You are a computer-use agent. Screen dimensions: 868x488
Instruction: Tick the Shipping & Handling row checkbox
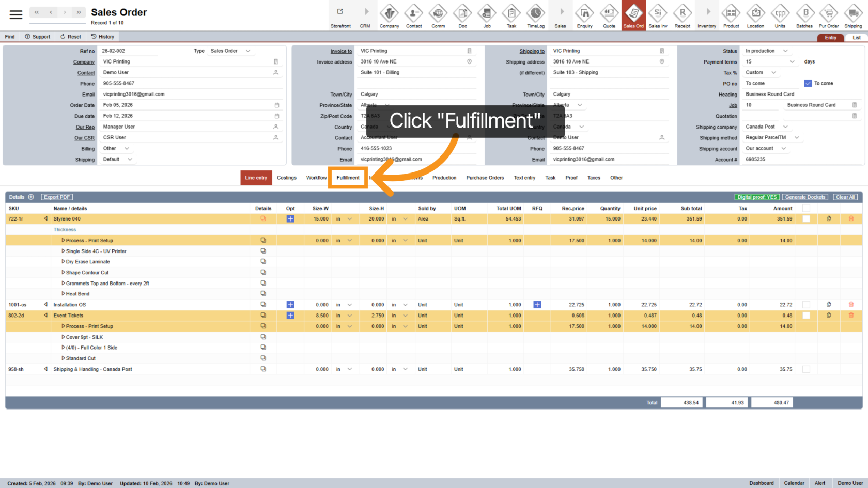tap(806, 369)
